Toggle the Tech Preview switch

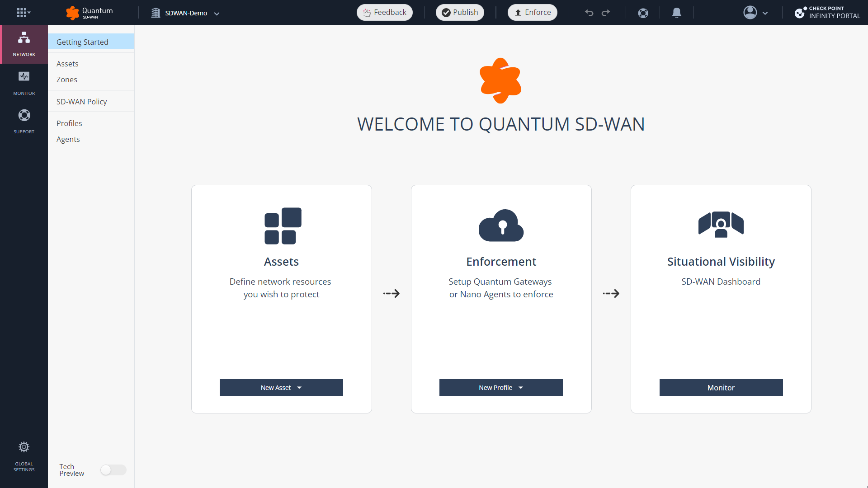click(113, 470)
